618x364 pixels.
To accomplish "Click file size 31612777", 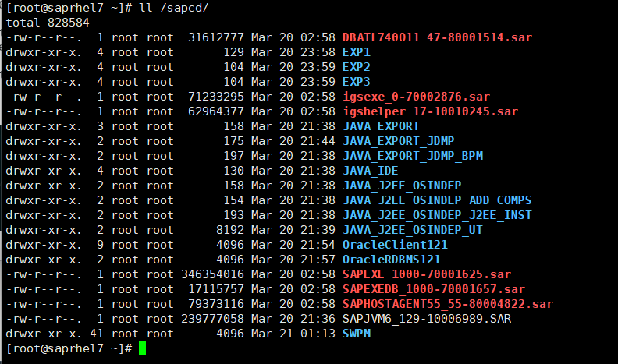I will (x=216, y=37).
